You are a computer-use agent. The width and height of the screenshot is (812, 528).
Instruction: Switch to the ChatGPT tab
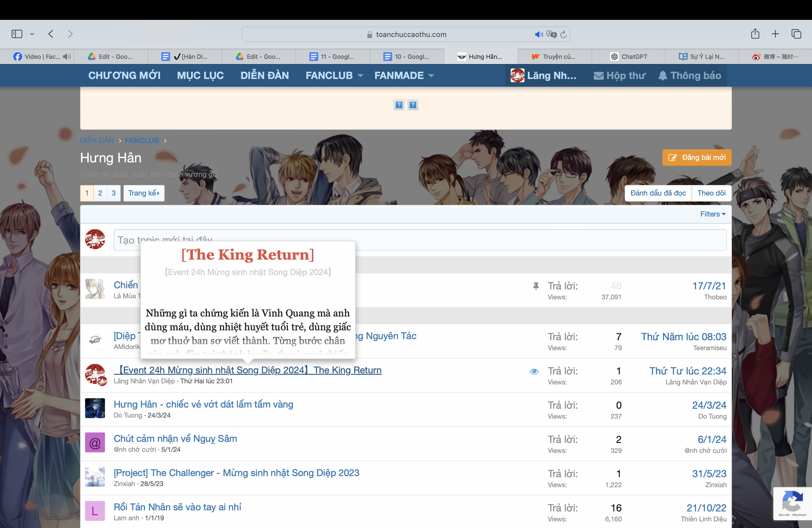click(628, 56)
